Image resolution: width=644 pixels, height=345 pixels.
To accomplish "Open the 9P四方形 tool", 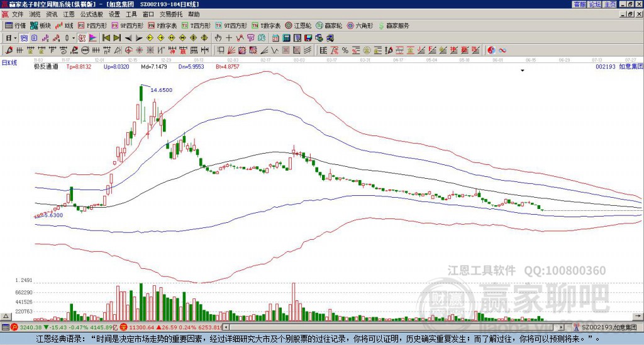I will 128,25.
